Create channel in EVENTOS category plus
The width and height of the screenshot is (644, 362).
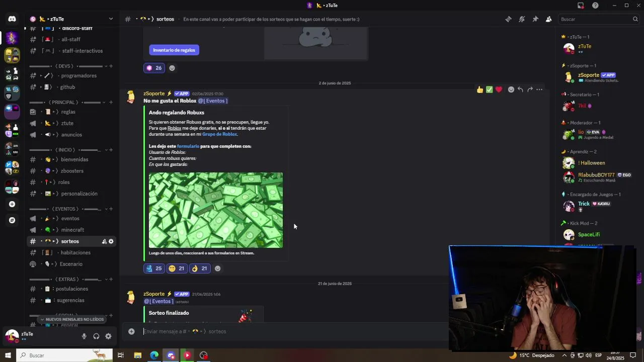click(111, 209)
